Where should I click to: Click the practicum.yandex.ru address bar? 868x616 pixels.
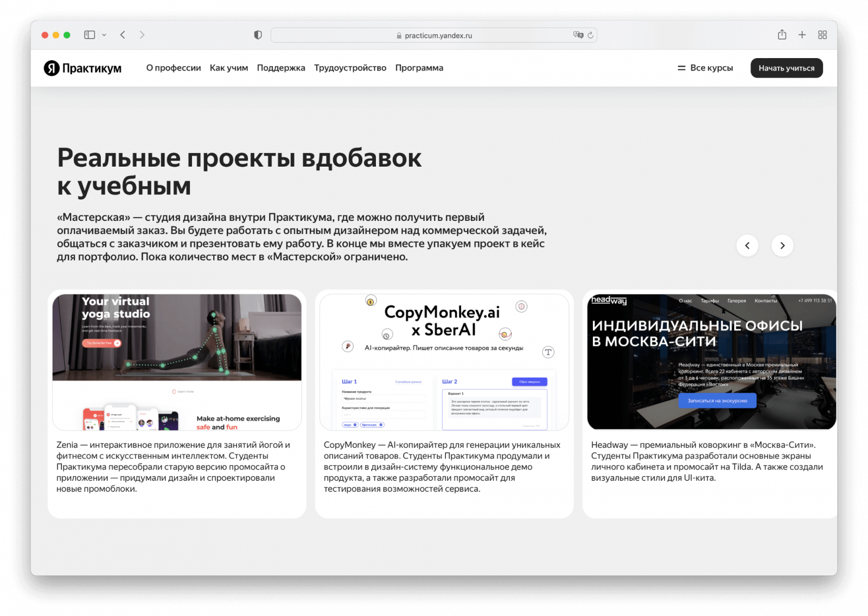pyautogui.click(x=433, y=35)
